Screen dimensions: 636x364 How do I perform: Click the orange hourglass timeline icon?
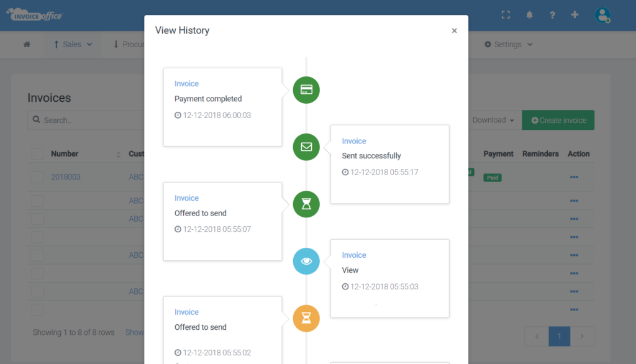(306, 319)
